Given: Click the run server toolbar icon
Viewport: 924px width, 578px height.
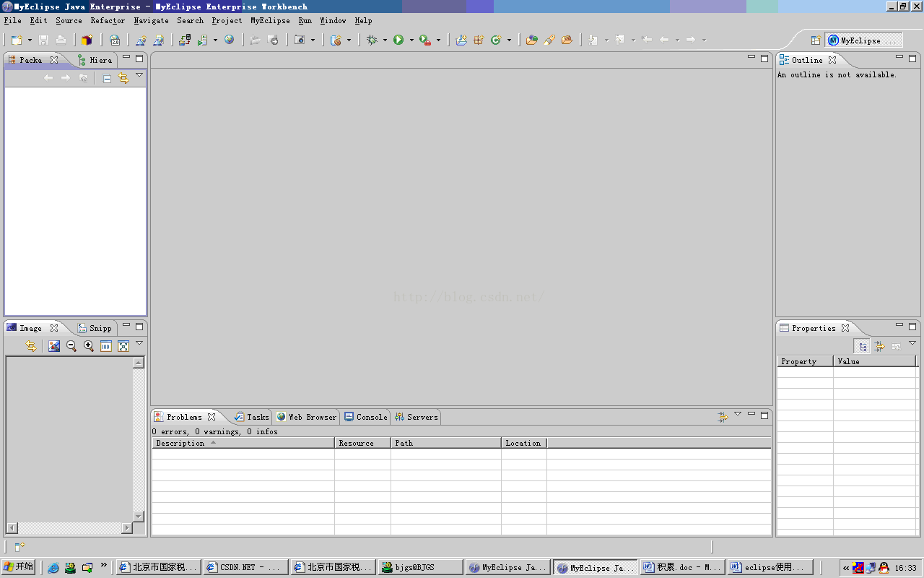Looking at the screenshot, I should pos(203,40).
